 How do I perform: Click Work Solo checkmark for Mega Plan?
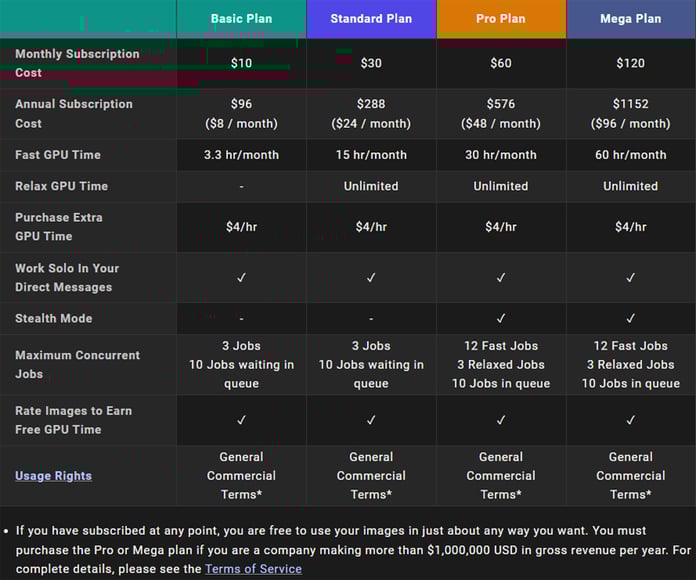631,278
